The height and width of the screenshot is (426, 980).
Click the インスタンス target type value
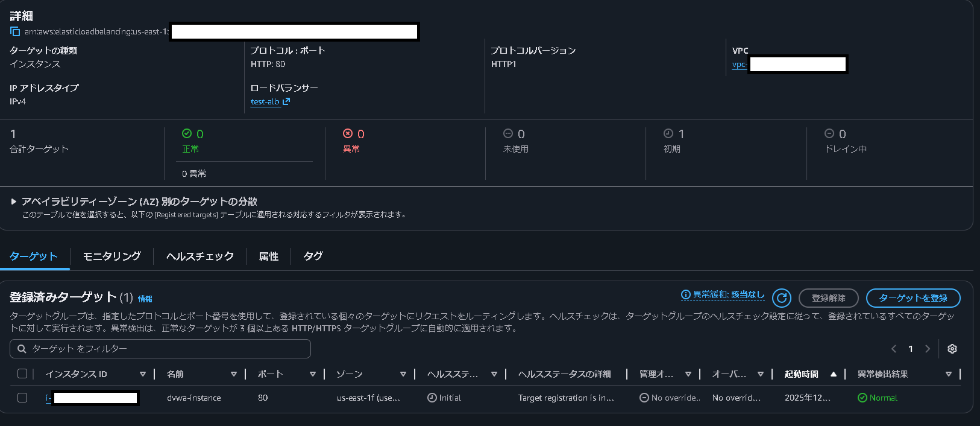35,64
